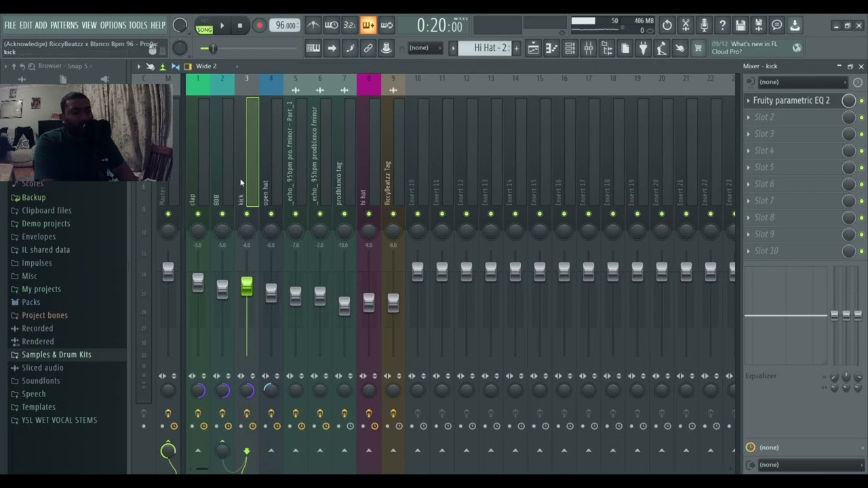Image resolution: width=868 pixels, height=488 pixels.
Task: Click the main volume slider in toolbar
Action: [x=212, y=48]
